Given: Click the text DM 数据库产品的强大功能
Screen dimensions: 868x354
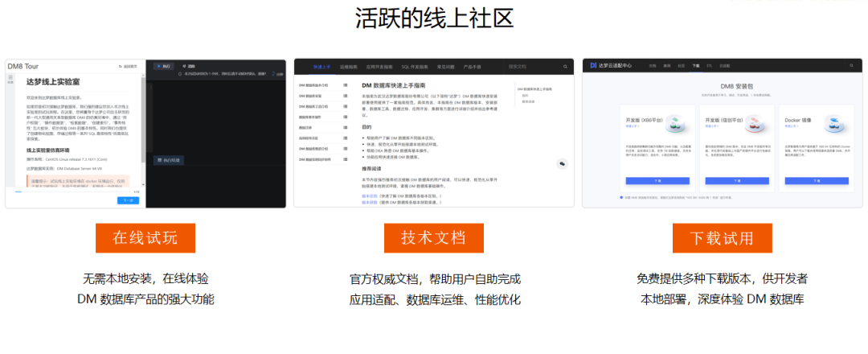Looking at the screenshot, I should (x=145, y=300).
